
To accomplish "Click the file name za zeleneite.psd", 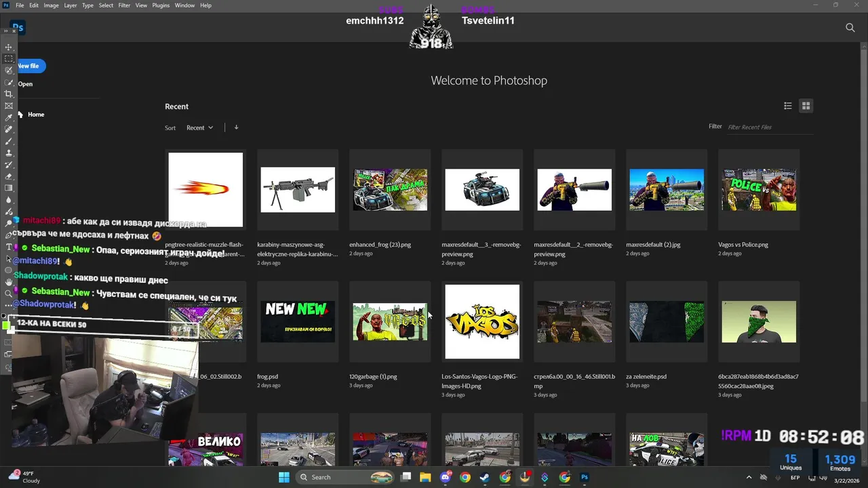I will coord(646,376).
